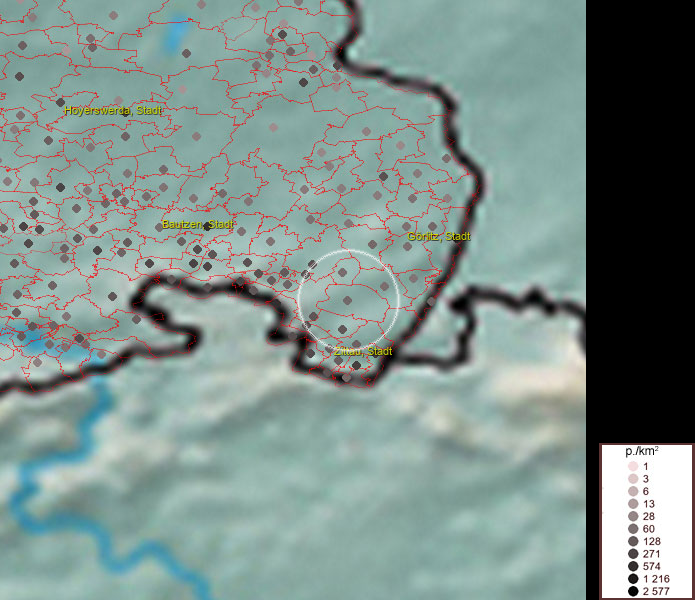Click the Hoyerswerda, Stadt map label
The image size is (695, 600).
pyautogui.click(x=113, y=110)
